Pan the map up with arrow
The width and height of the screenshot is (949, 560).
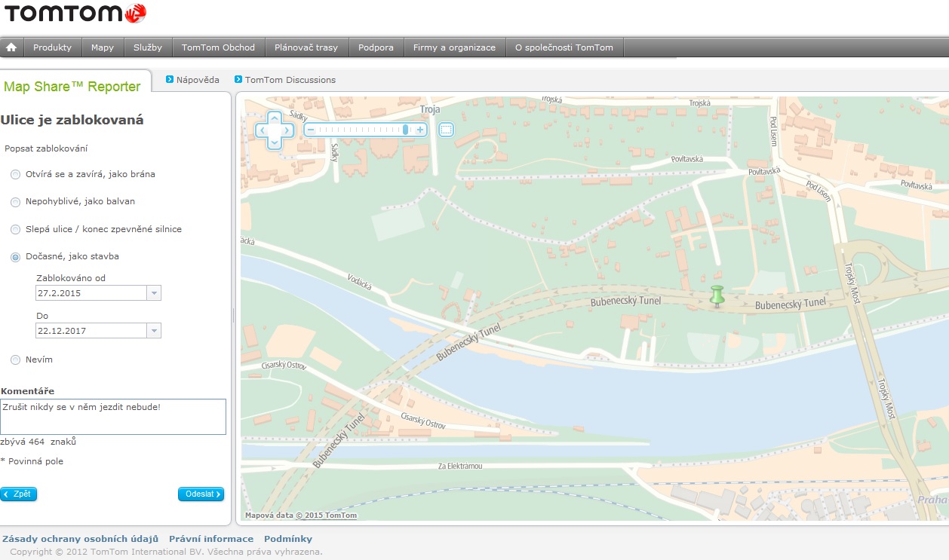click(x=275, y=118)
